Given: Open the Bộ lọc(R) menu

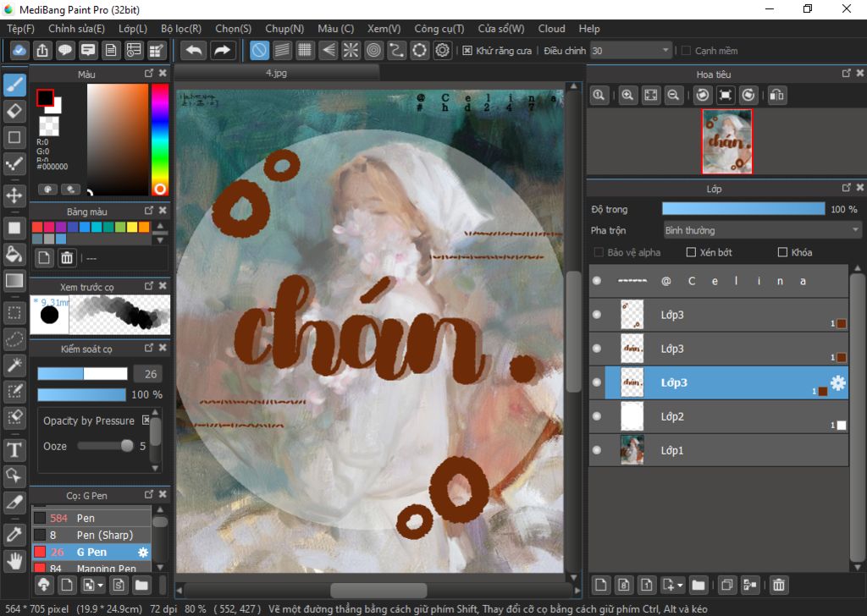Looking at the screenshot, I should point(181,29).
